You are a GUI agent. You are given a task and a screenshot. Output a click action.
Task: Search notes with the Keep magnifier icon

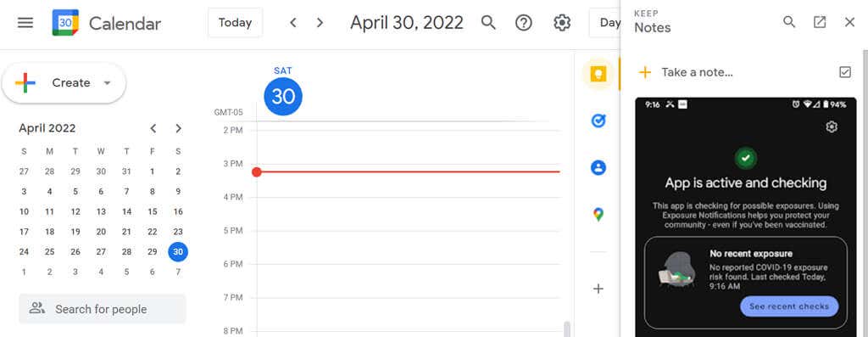pyautogui.click(x=789, y=22)
